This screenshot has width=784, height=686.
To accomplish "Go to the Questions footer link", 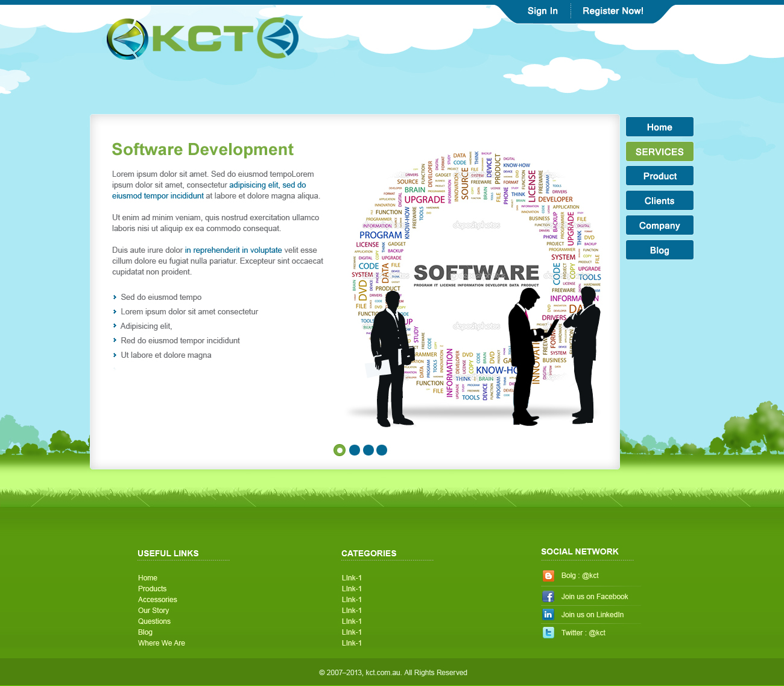I will [154, 621].
